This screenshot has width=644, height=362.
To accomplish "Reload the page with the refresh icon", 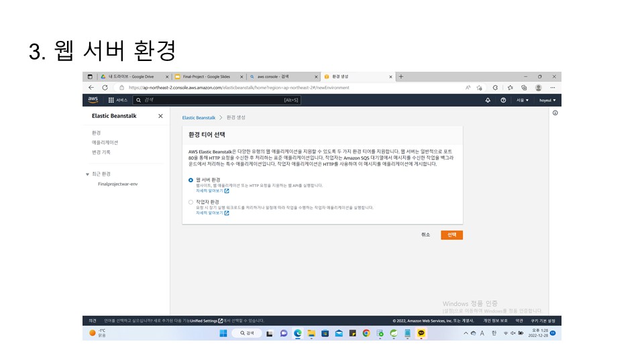I will pos(105,87).
